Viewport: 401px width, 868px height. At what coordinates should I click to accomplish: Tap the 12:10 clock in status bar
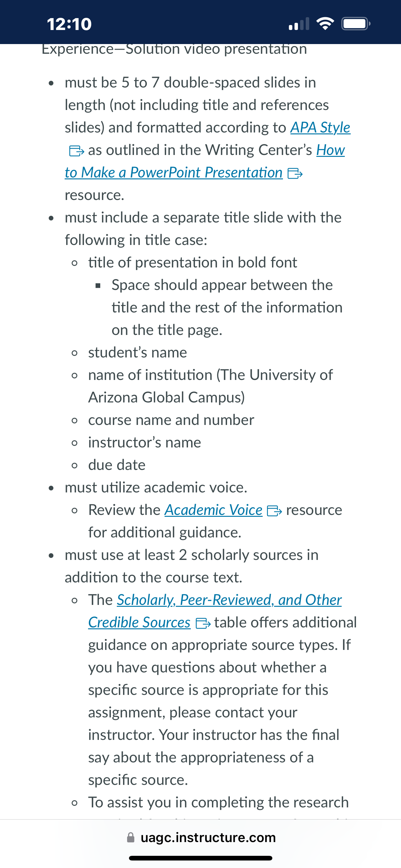(69, 24)
